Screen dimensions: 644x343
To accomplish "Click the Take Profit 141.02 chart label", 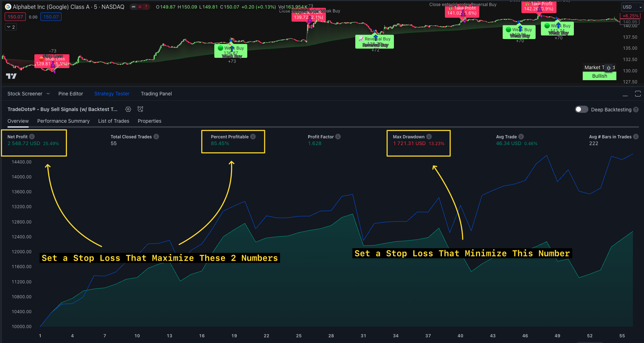I will pos(462,11).
